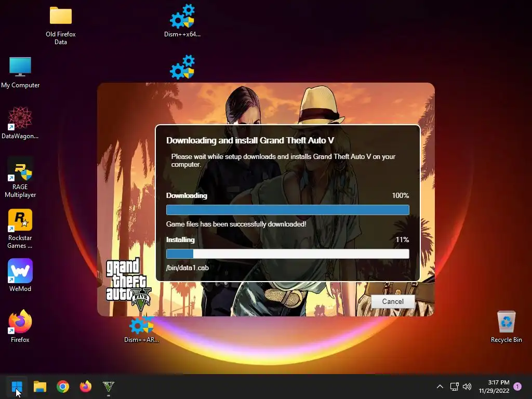The height and width of the screenshot is (399, 532).
Task: Select the DataWagon desktop shortcut
Action: (x=20, y=123)
